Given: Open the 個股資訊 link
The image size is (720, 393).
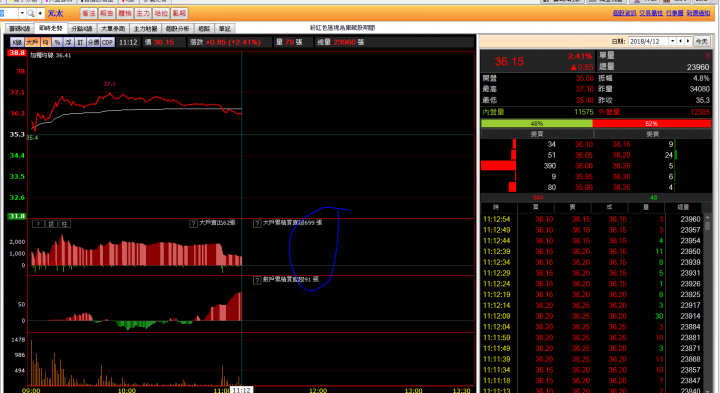Looking at the screenshot, I should [x=624, y=13].
